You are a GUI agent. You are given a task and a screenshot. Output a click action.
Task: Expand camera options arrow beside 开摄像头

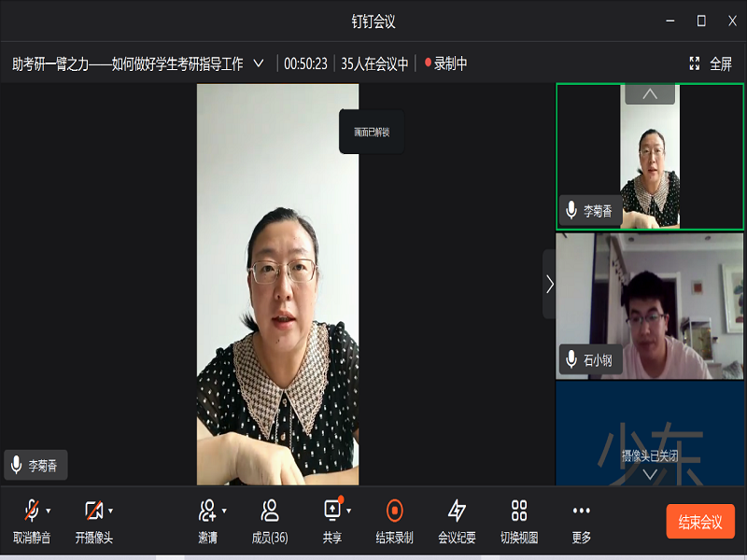(110, 511)
